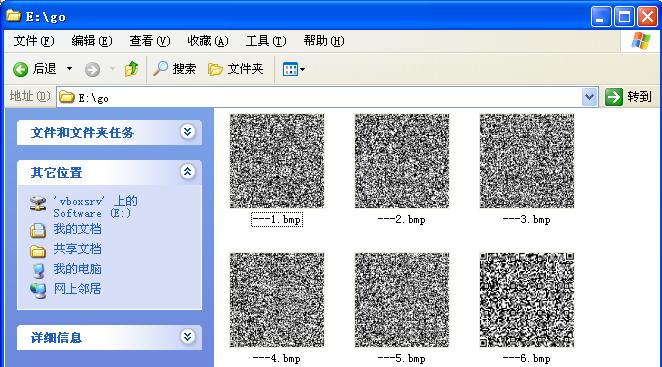Open the 编辑(E) menu

(92, 41)
